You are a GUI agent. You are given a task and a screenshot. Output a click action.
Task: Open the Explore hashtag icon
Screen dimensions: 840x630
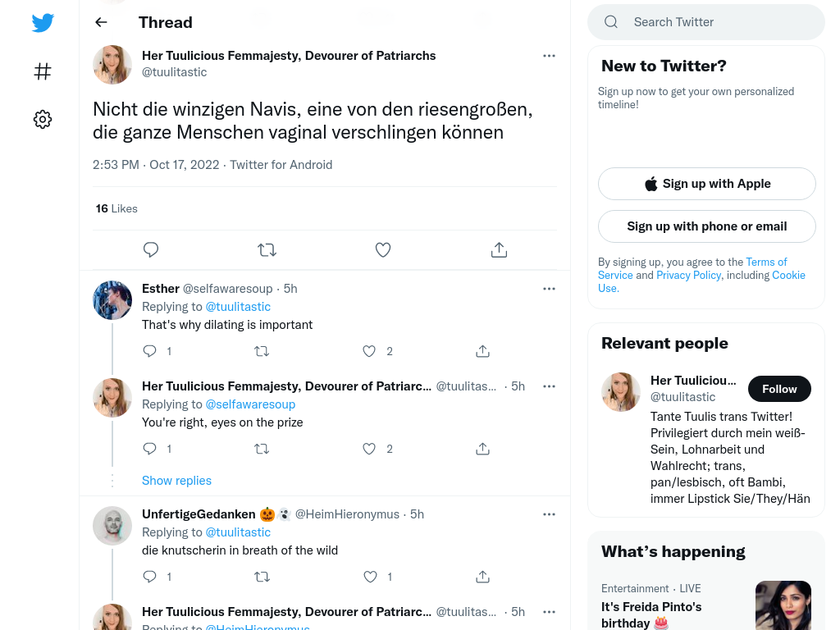coord(43,71)
